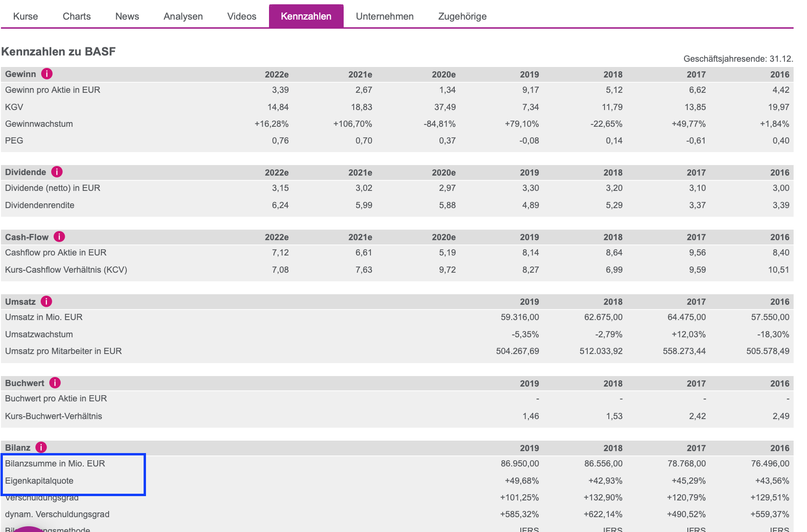Viewport: 807px width, 532px height.
Task: Click the Eigenkapitalquote value +42,93%
Action: click(x=605, y=481)
